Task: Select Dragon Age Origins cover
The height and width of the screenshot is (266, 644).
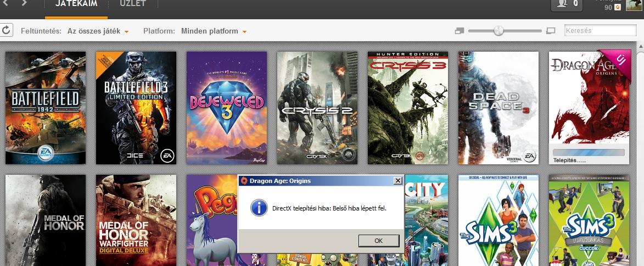Action: pyautogui.click(x=589, y=108)
